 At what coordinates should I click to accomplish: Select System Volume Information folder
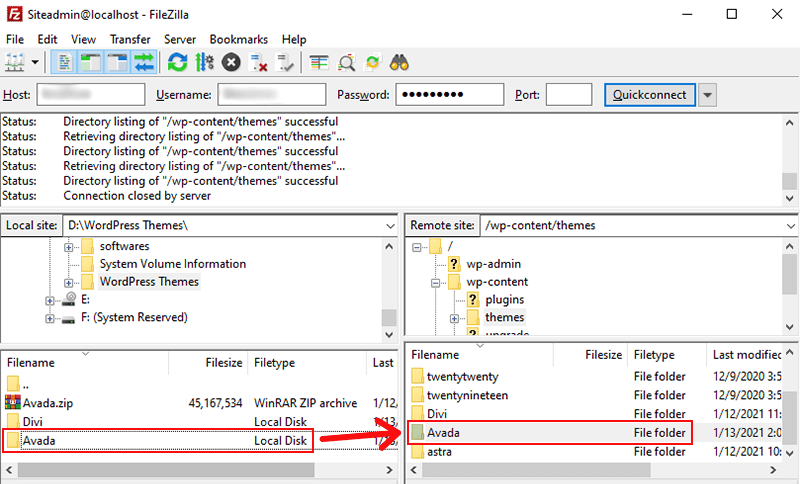click(172, 264)
